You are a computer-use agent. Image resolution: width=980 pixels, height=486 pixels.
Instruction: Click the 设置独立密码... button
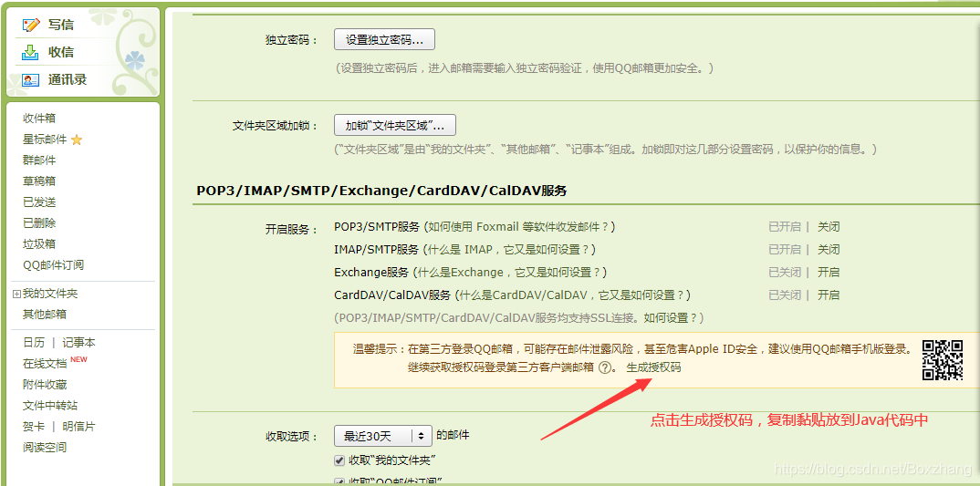point(384,40)
